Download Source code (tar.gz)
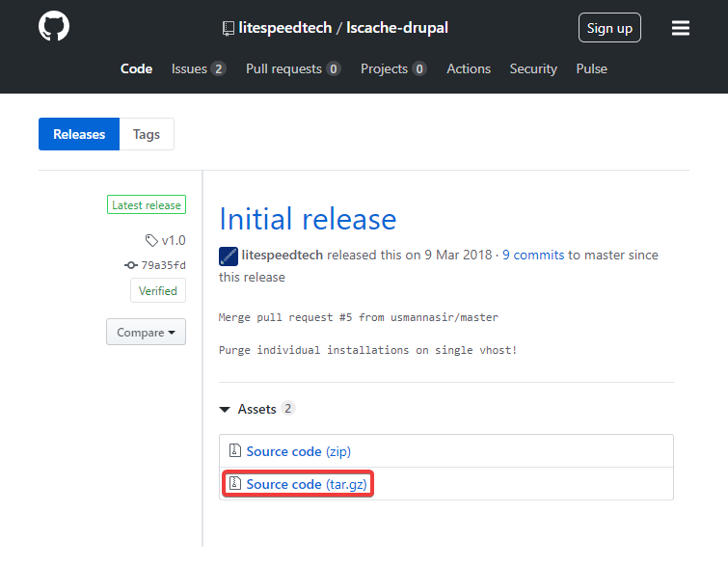The image size is (728, 566). [x=307, y=484]
